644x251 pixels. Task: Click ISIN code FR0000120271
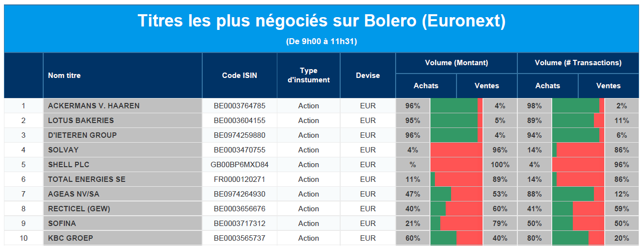pos(240,179)
